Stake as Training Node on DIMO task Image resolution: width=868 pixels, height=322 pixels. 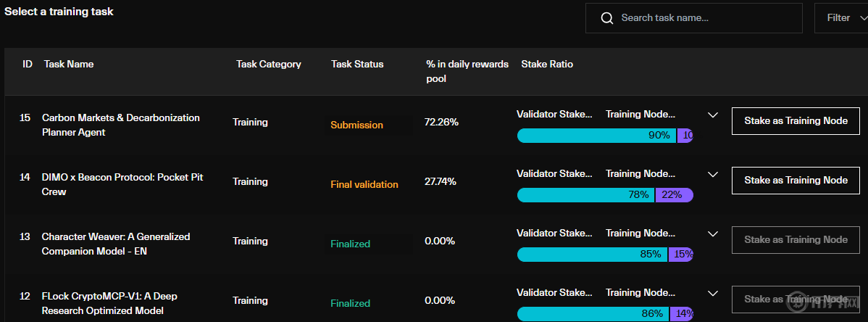[796, 181]
